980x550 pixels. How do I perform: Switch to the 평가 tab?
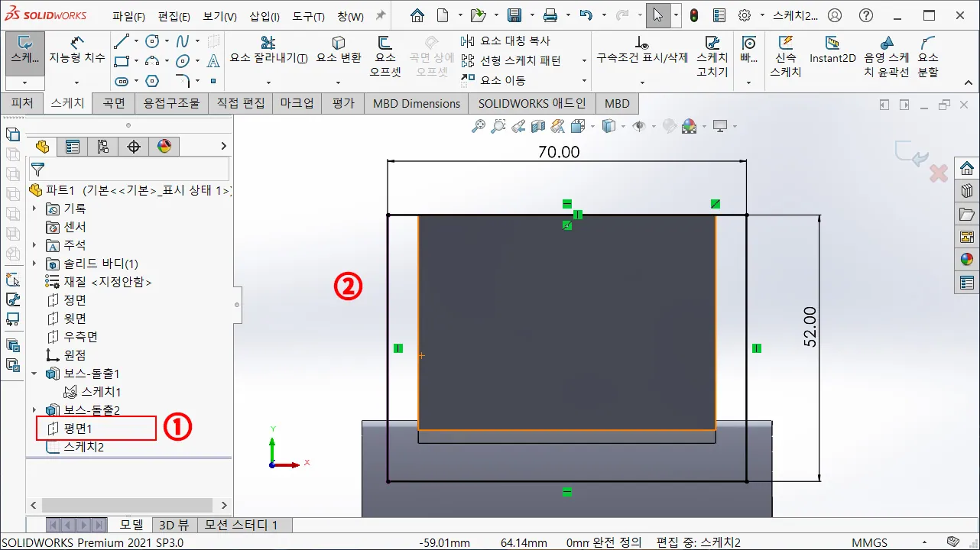tap(344, 103)
